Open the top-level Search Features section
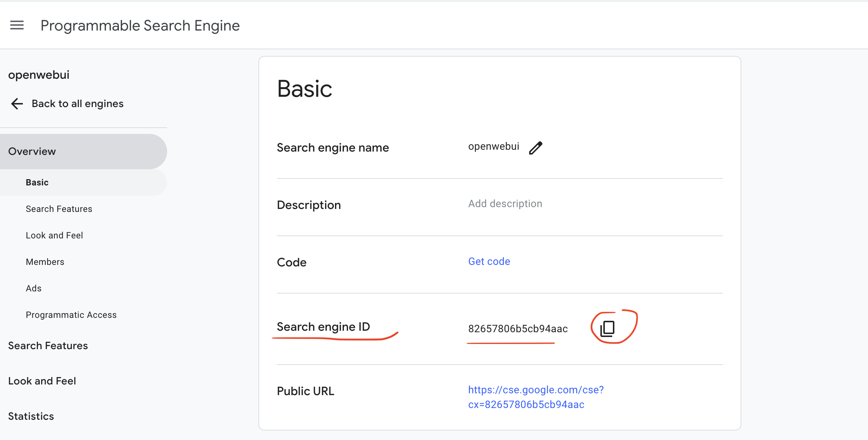This screenshot has width=868, height=440. coord(48,346)
